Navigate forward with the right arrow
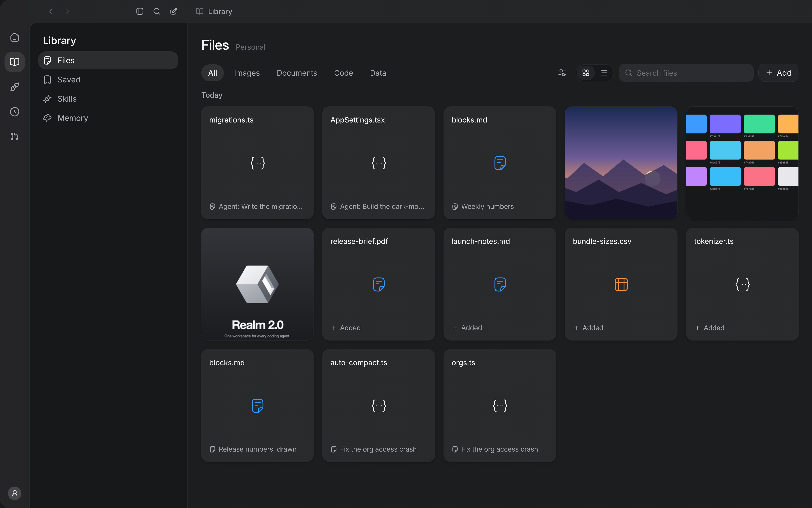Viewport: 812px width, 508px height. click(67, 11)
